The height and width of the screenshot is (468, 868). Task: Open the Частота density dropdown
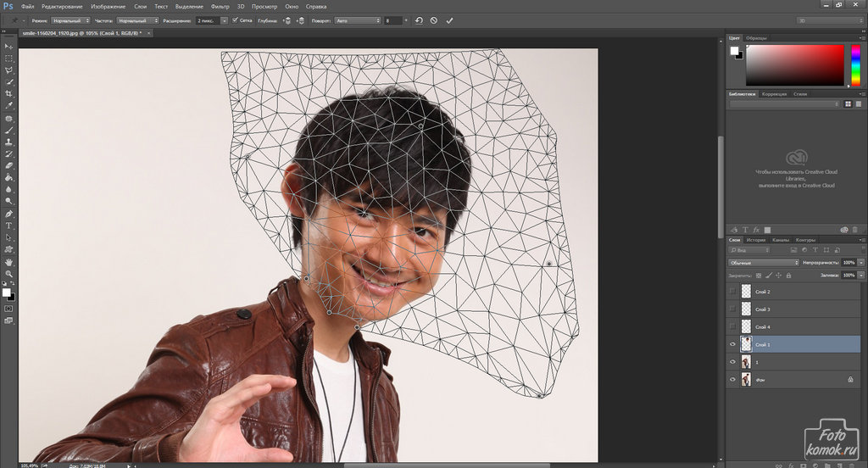coord(136,19)
